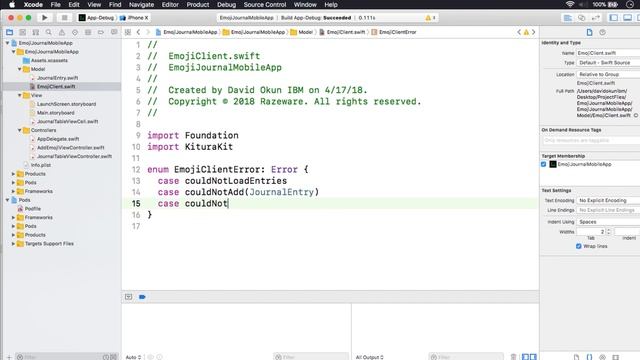Open the Issue navigator

pos(62,32)
